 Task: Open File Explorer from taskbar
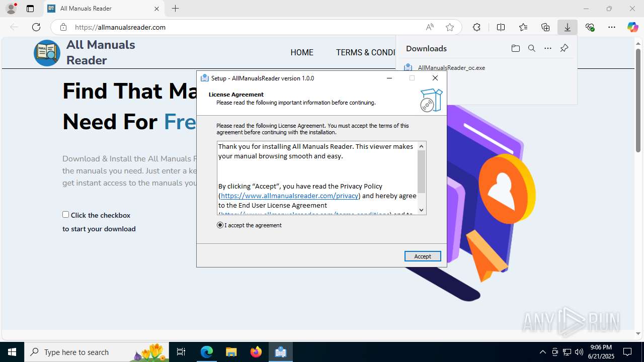point(231,352)
